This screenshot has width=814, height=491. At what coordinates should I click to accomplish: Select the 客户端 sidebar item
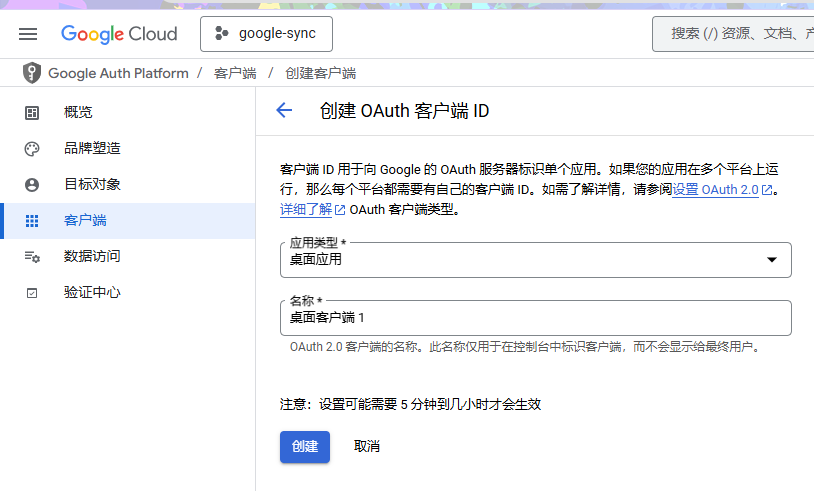[x=128, y=221]
